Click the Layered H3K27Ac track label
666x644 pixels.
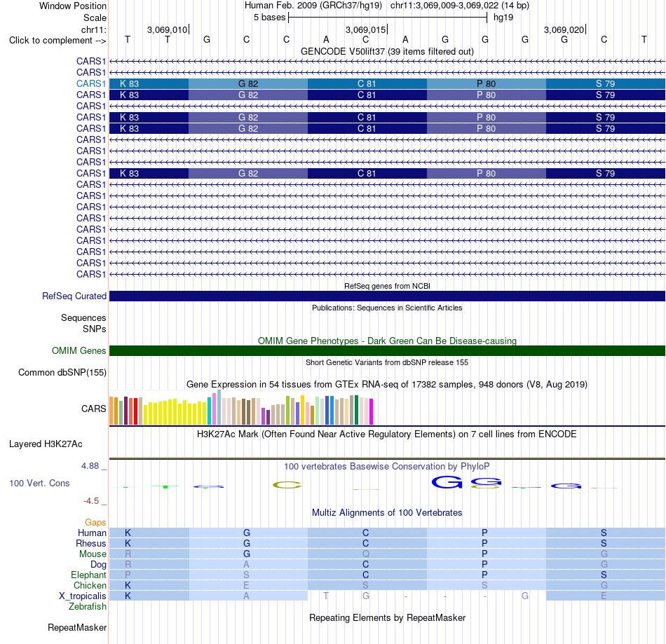click(46, 444)
